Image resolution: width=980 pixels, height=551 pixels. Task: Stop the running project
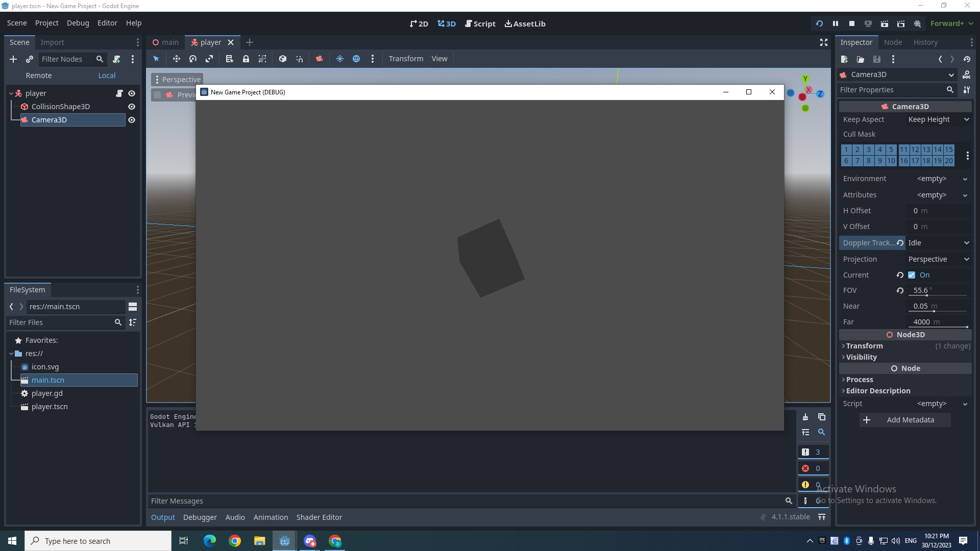tap(852, 23)
